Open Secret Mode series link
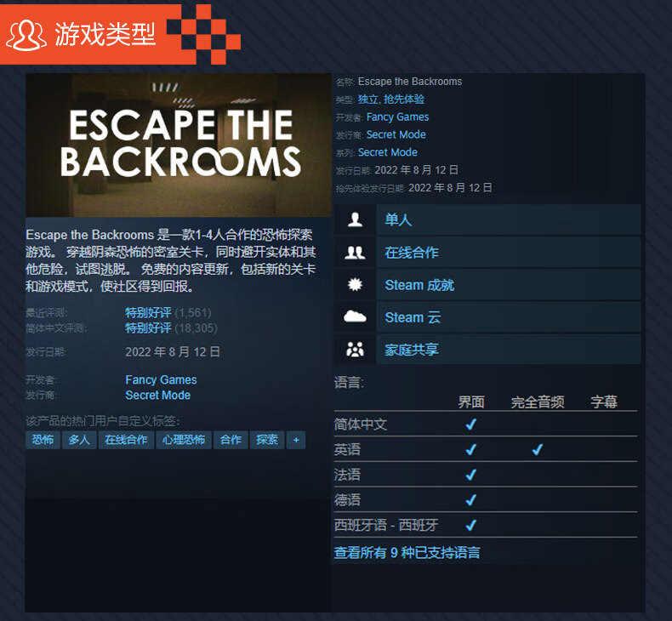This screenshot has height=621, width=672. pos(387,152)
